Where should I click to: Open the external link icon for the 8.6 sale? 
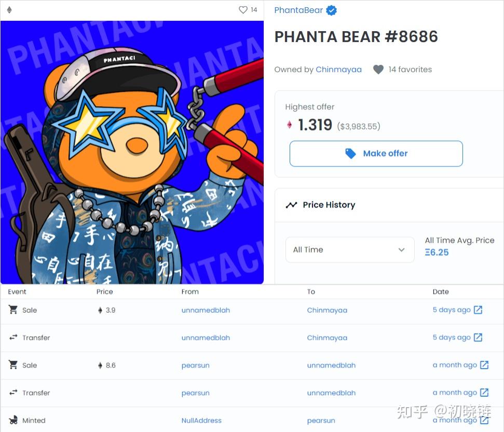484,365
